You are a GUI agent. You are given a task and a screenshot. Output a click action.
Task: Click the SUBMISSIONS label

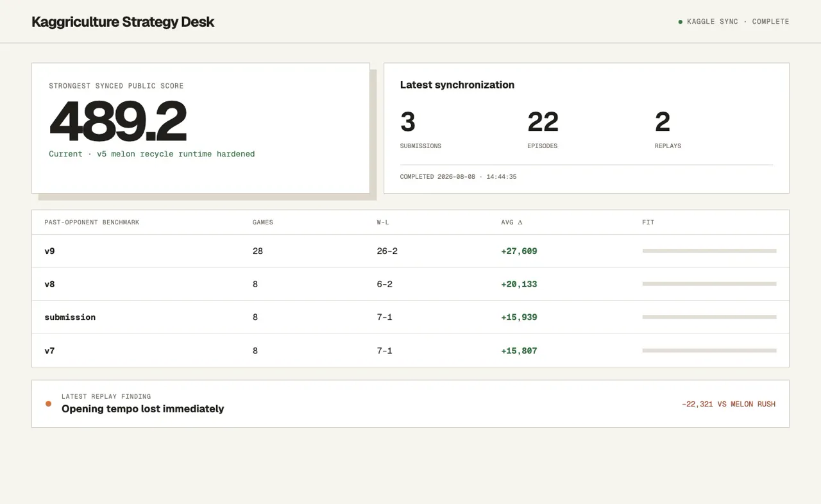(421, 146)
